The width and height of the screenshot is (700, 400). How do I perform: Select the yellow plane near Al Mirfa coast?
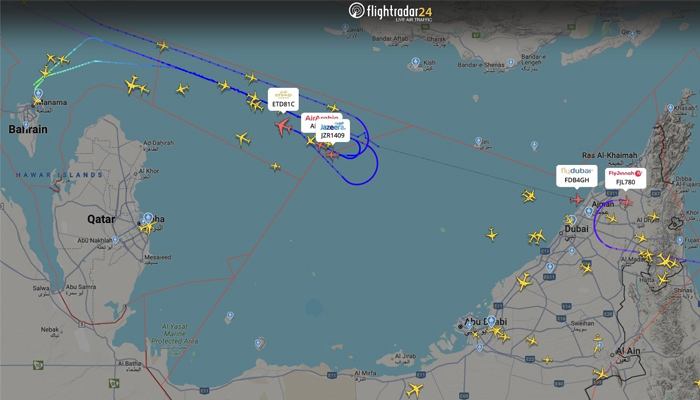tap(415, 390)
